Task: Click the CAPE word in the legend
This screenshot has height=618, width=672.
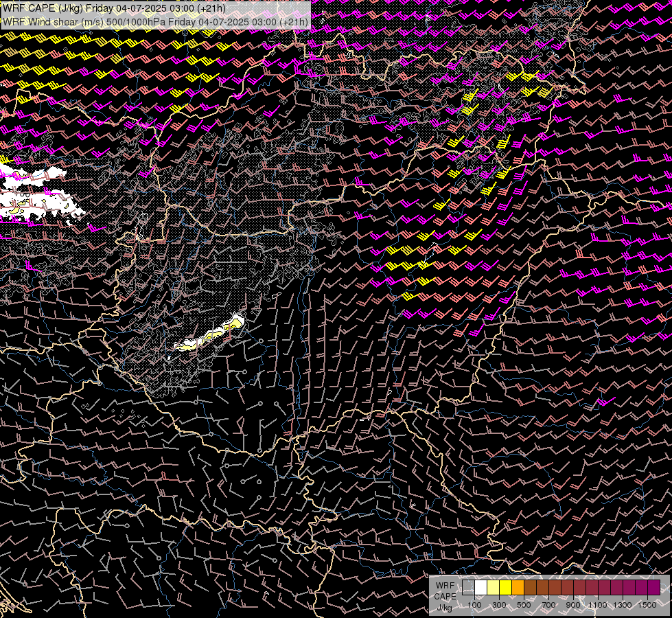Action: [445, 597]
